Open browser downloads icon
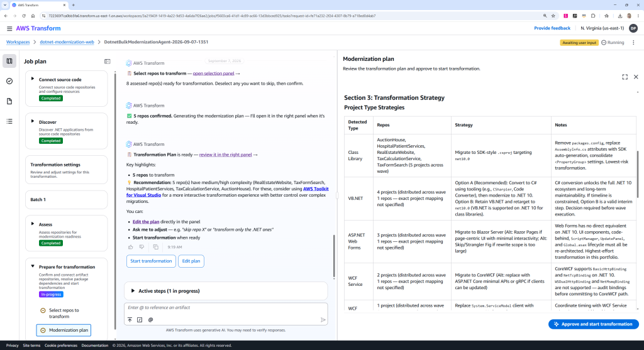 click(619, 16)
